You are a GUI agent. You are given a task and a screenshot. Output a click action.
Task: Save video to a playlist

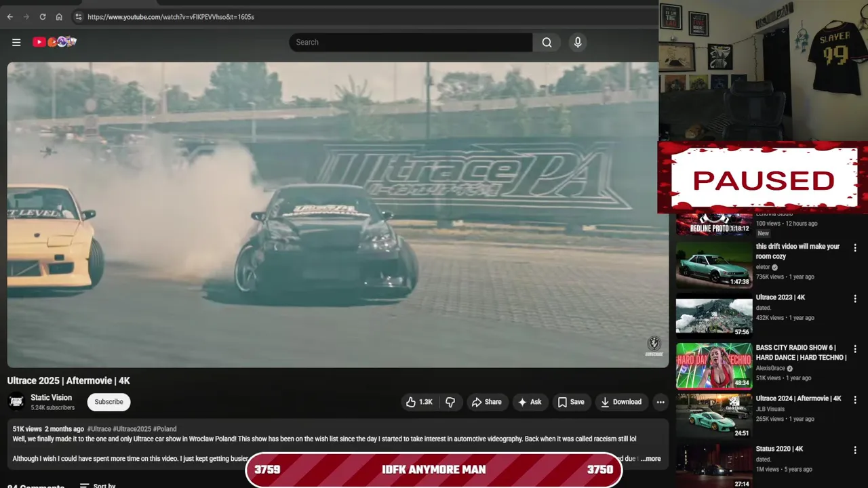571,402
